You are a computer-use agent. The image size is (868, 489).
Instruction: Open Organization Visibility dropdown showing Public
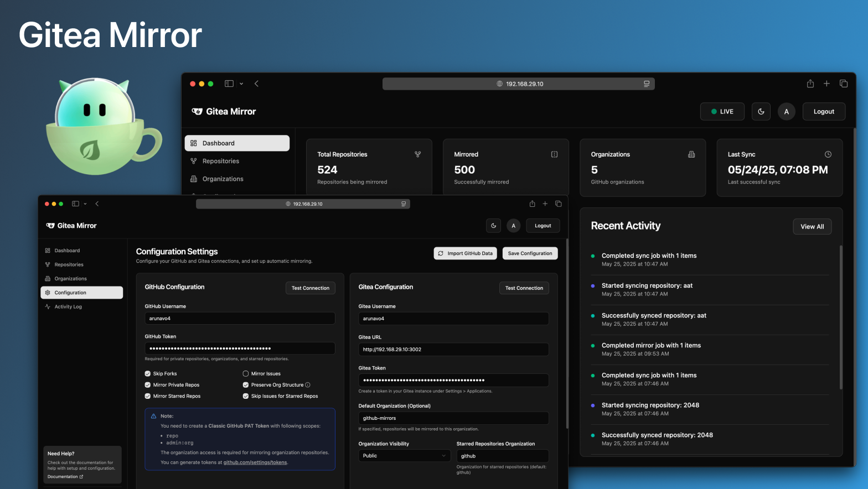[x=404, y=456]
